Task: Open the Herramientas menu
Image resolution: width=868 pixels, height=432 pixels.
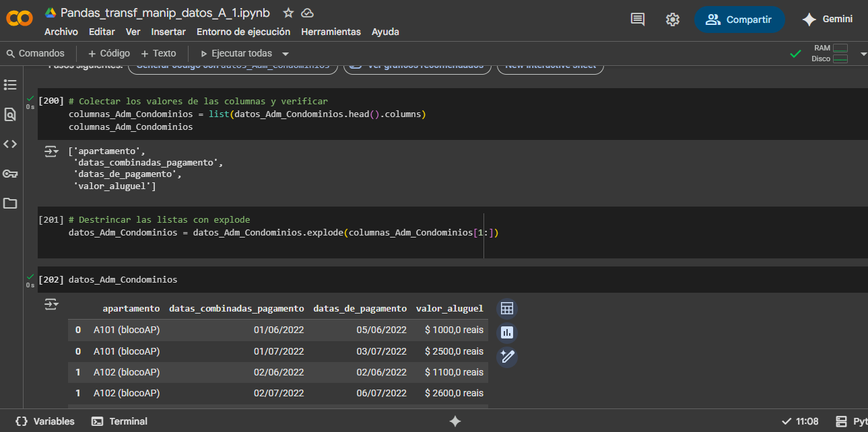Action: [x=331, y=32]
